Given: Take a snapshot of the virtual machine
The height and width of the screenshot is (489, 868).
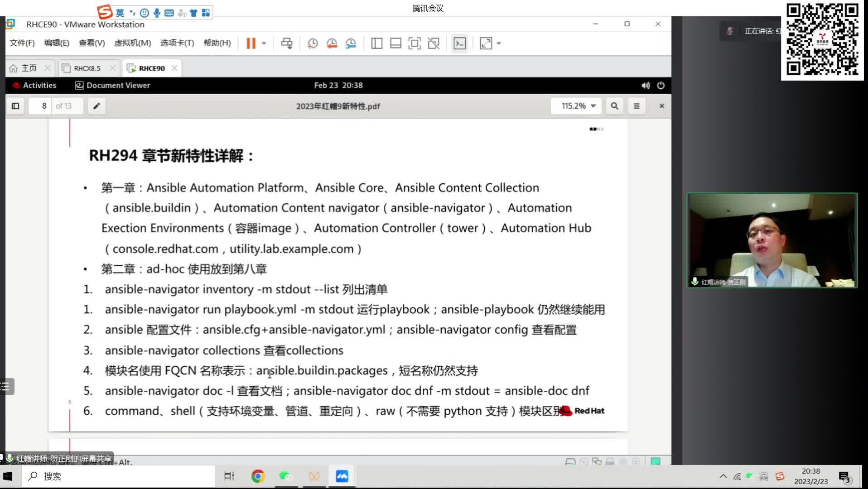Looking at the screenshot, I should pyautogui.click(x=313, y=43).
